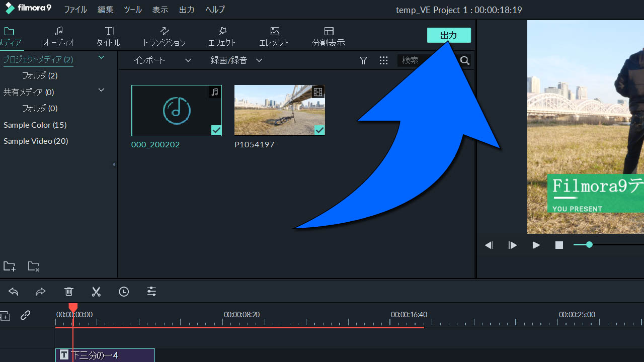Click the search magnifier icon
This screenshot has width=644, height=362.
click(x=465, y=60)
